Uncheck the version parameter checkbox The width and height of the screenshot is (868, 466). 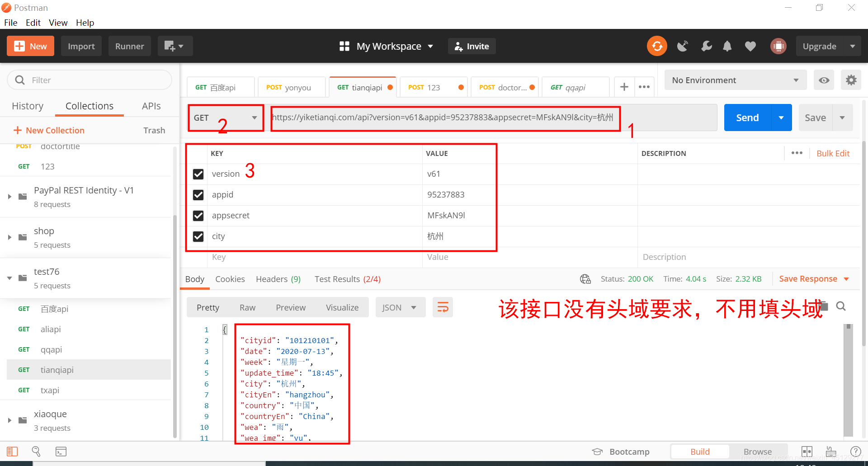tap(198, 174)
